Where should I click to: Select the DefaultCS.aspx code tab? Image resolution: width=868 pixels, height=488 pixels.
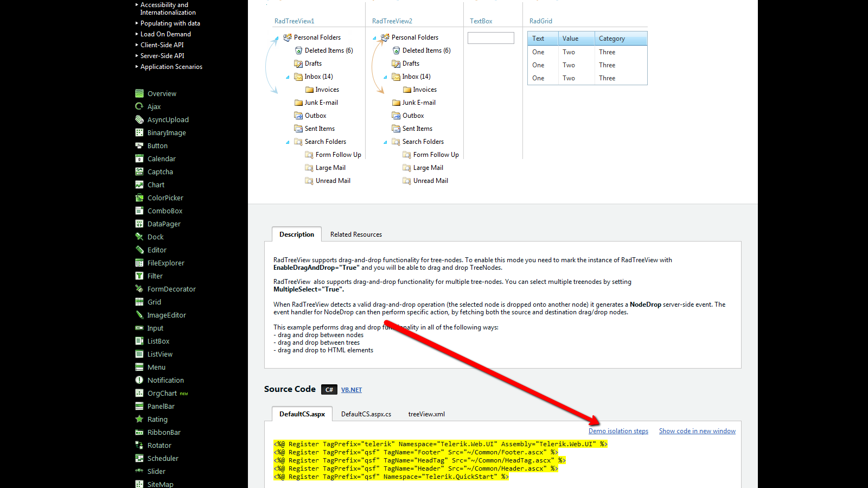[x=302, y=414]
